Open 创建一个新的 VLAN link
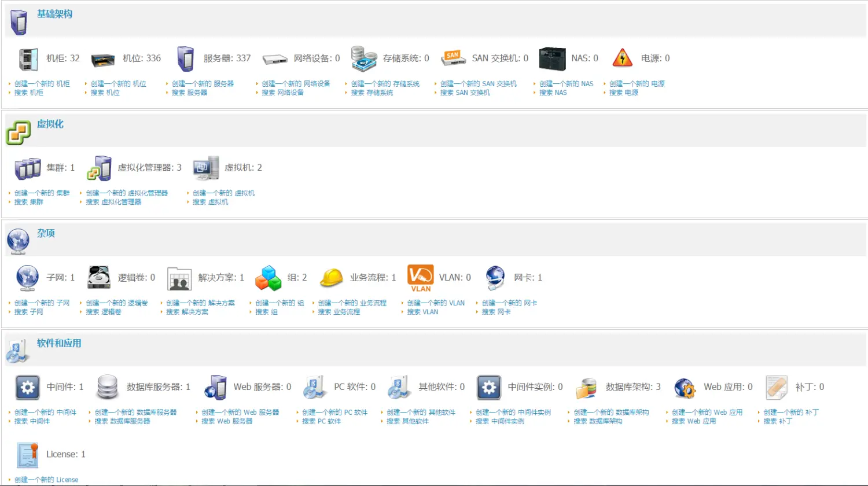This screenshot has width=868, height=486. 436,303
